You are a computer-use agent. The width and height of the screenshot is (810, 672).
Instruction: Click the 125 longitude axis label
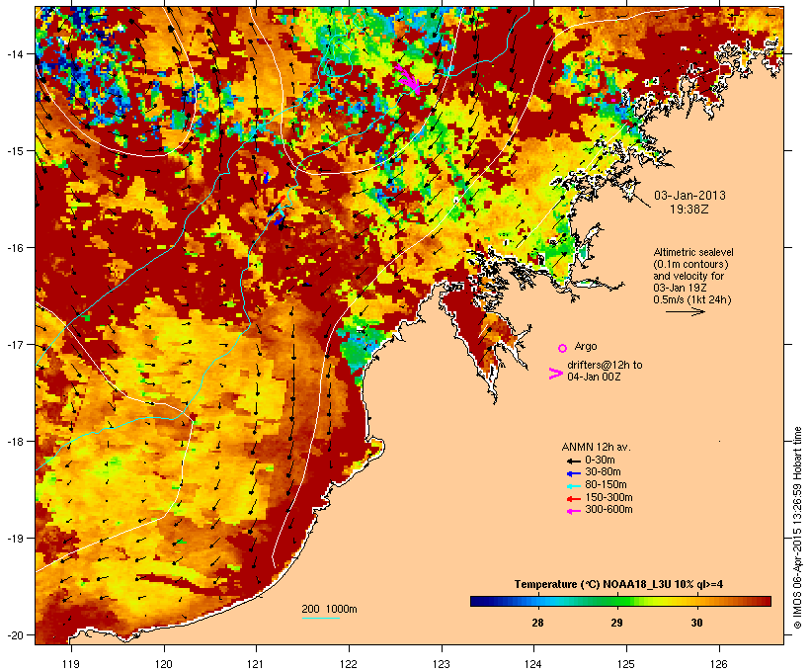626,664
